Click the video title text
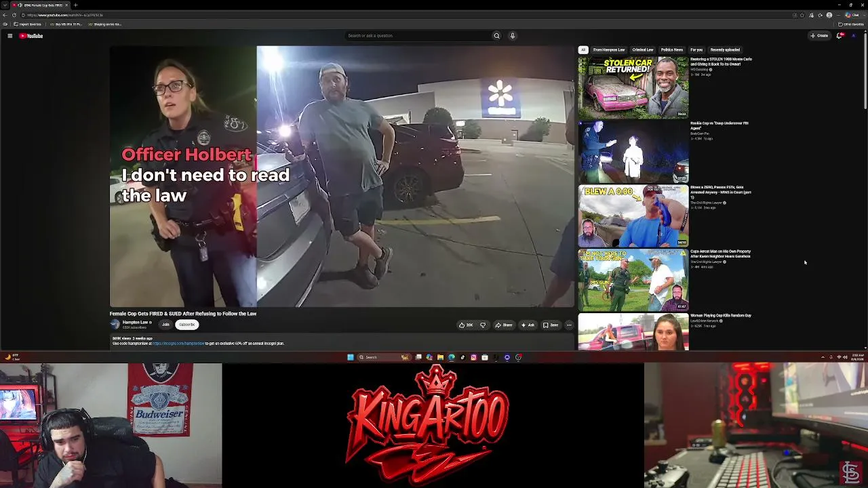 tap(183, 314)
